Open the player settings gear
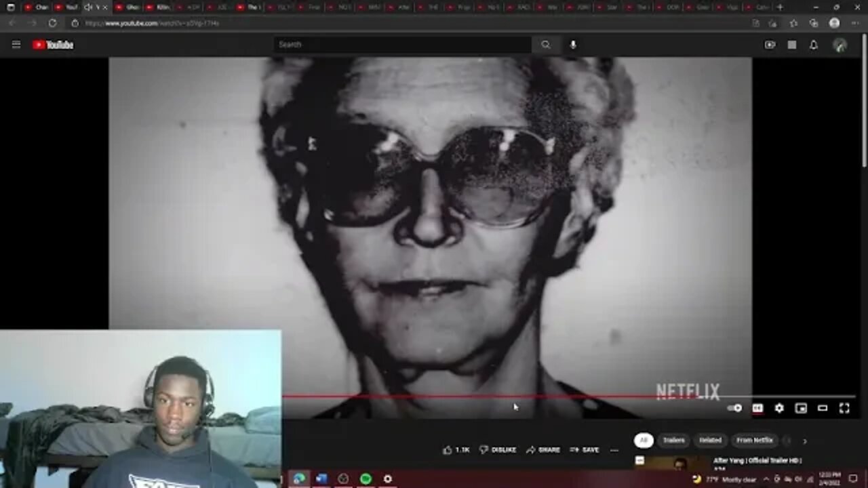This screenshot has width=868, height=488. [779, 408]
